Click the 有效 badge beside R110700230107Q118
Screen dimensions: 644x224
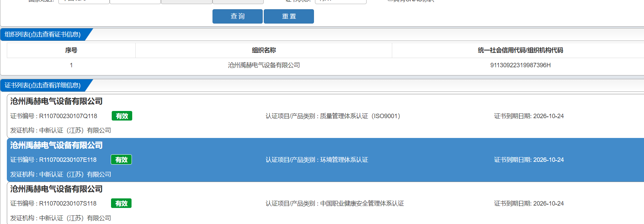click(x=122, y=116)
